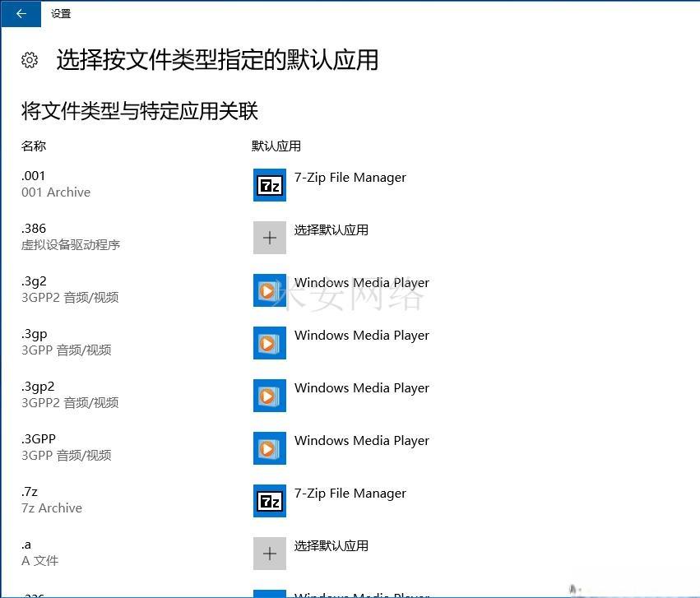Select the .a extension name
The image size is (700, 598).
pyautogui.click(x=26, y=545)
